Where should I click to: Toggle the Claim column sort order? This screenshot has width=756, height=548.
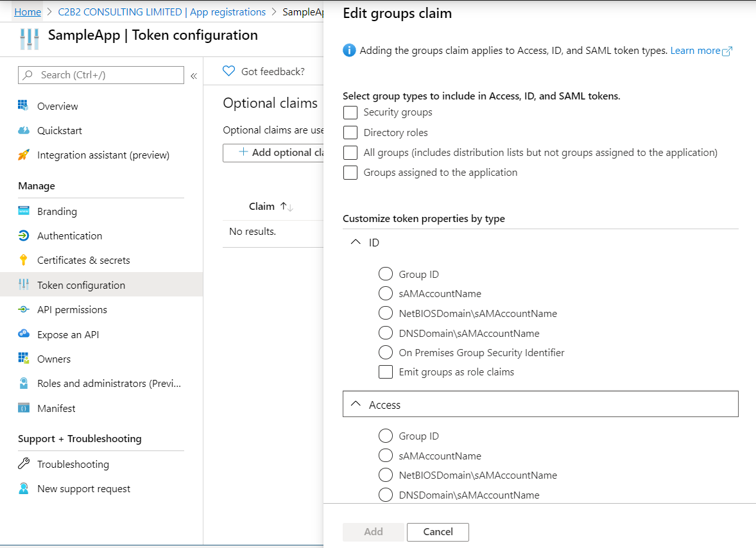click(285, 206)
